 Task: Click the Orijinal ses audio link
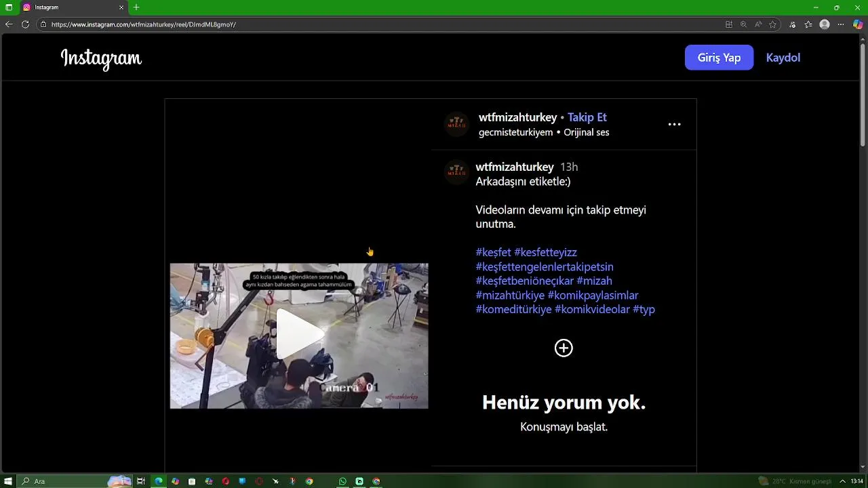tap(587, 132)
